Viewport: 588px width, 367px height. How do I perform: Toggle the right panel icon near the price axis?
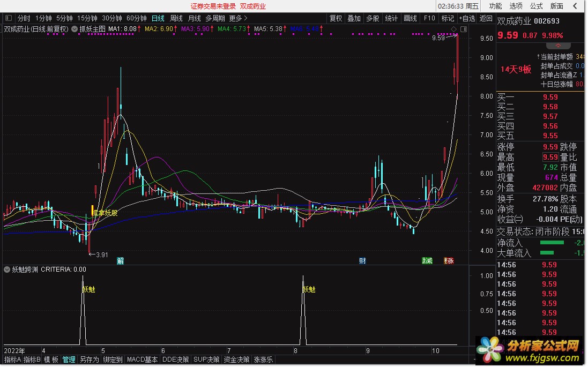464,29
